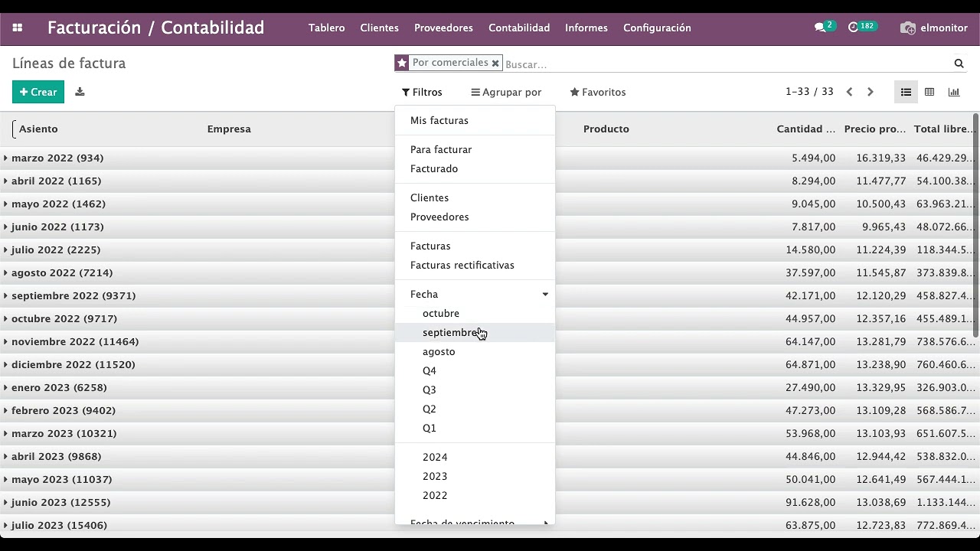Image resolution: width=980 pixels, height=551 pixels.
Task: Open the Favoritos dropdown
Action: click(x=598, y=92)
